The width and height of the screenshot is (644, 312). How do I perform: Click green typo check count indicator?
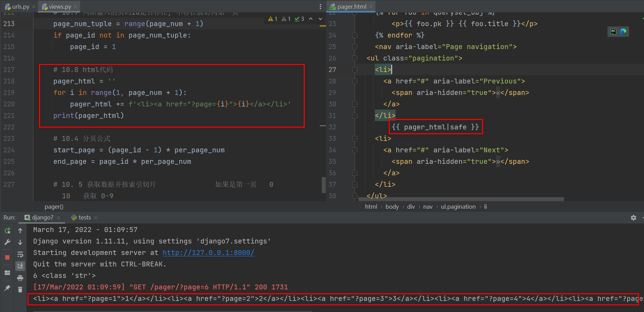click(x=299, y=19)
